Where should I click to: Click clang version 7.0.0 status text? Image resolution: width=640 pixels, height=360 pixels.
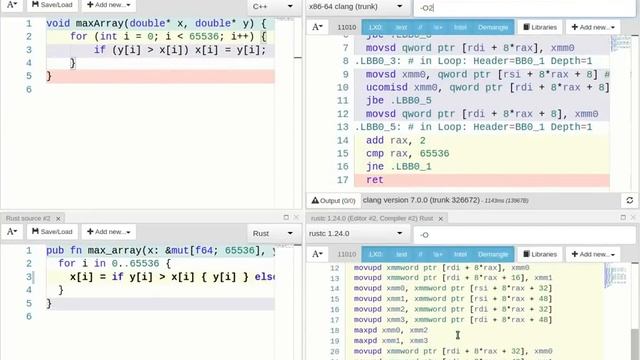click(x=421, y=200)
